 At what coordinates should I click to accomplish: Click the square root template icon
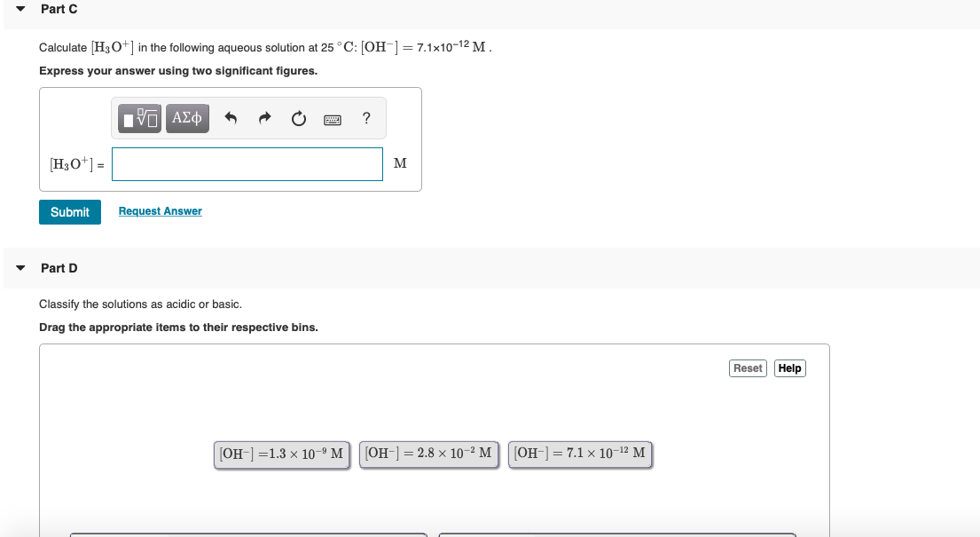(138, 117)
